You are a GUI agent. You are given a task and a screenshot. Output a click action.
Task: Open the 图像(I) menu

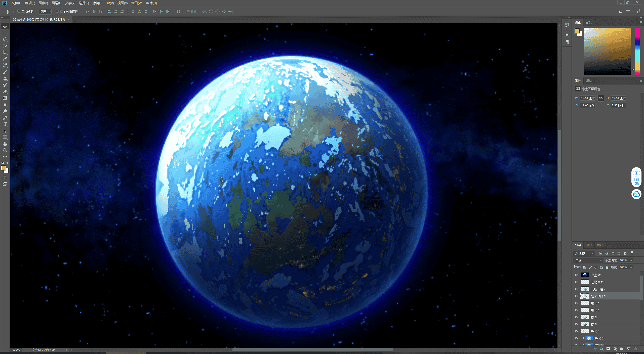coord(43,3)
